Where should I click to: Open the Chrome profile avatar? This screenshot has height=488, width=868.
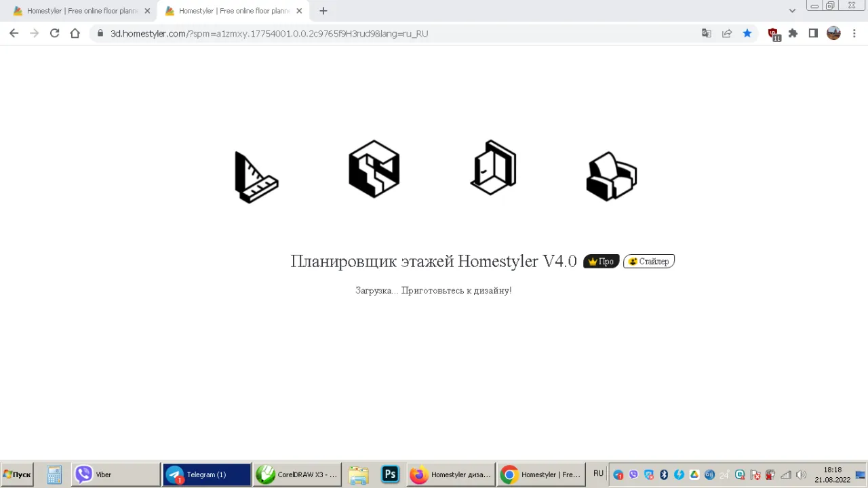(x=833, y=33)
